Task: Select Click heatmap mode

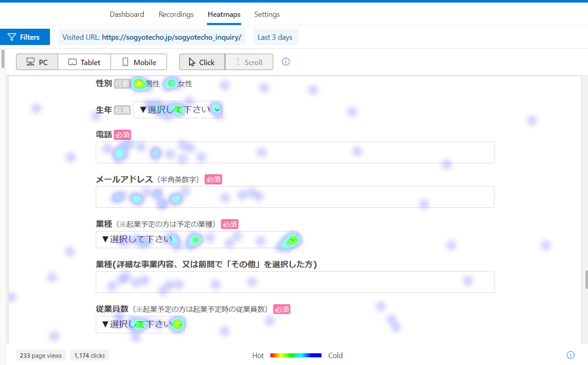Action: [x=202, y=62]
